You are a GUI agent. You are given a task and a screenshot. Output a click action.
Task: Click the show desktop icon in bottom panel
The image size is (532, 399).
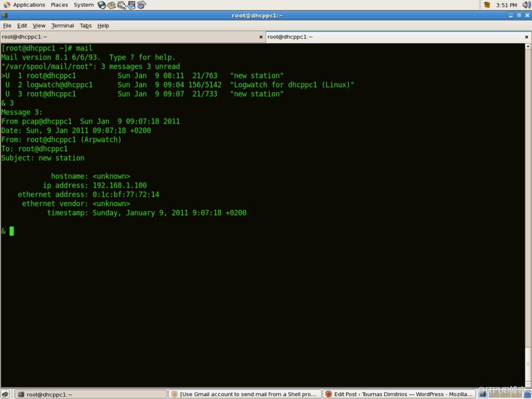[x=5, y=394]
